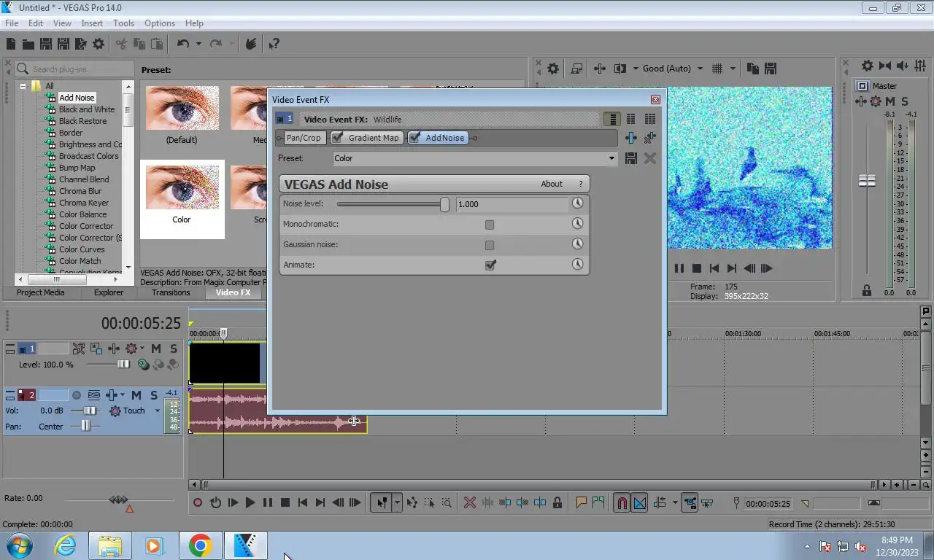Click the Undo arrow icon
The width and height of the screenshot is (934, 560).
183,44
